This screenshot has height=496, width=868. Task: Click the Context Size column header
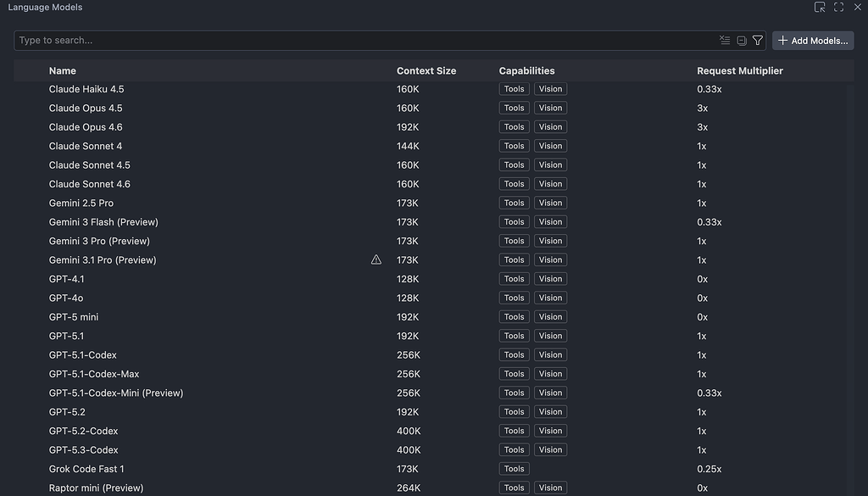[x=426, y=71]
